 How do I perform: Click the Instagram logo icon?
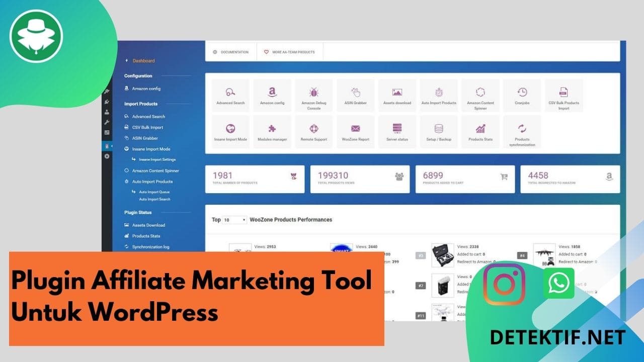pos(504,284)
